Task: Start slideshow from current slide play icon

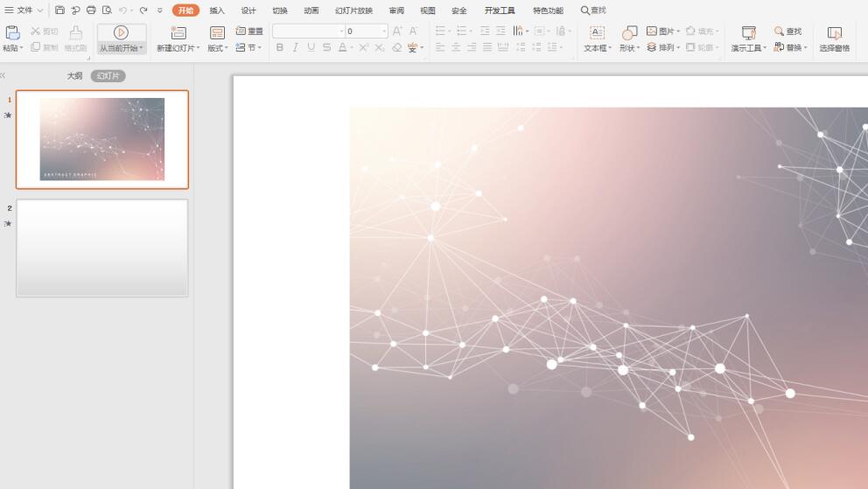Action: click(121, 32)
